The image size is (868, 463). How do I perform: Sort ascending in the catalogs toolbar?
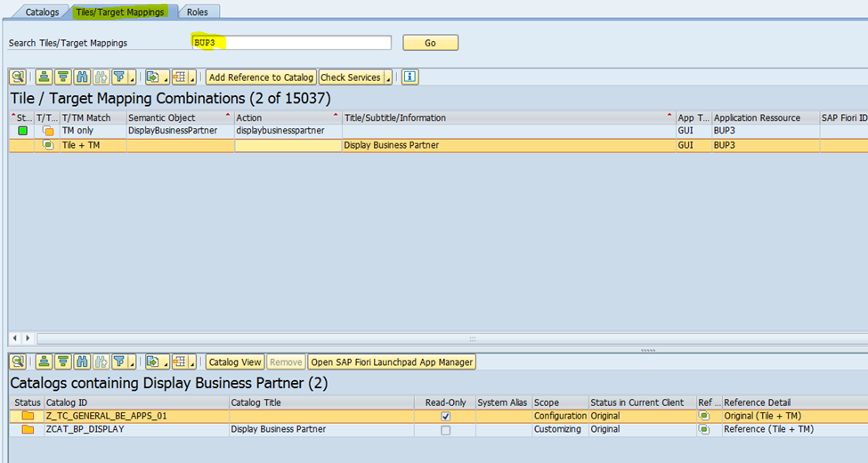(45, 361)
